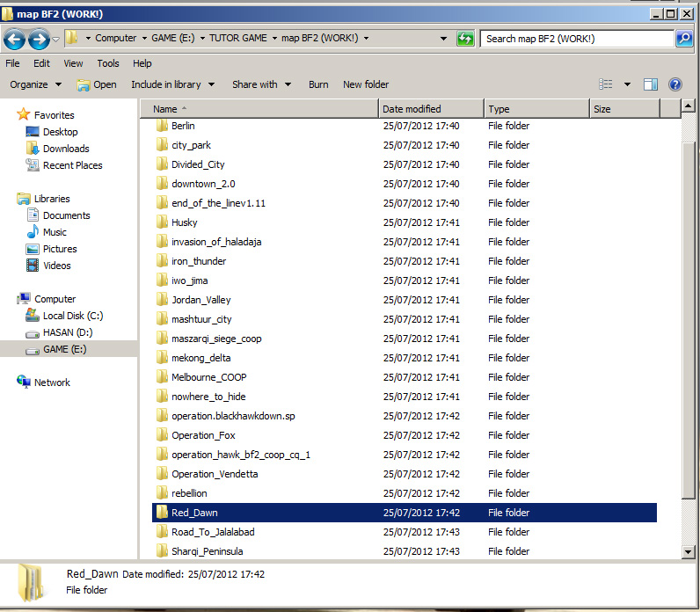Expand the Organize dropdown
700x612 pixels.
pos(35,84)
